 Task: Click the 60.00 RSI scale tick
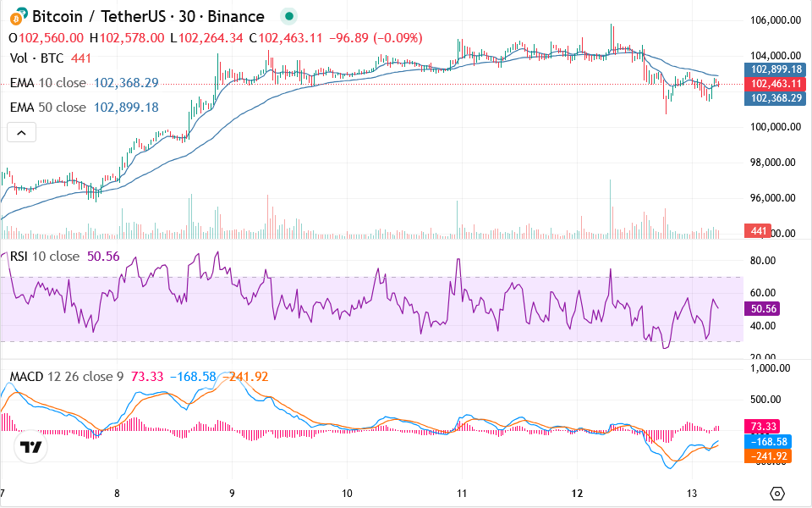[x=763, y=292]
